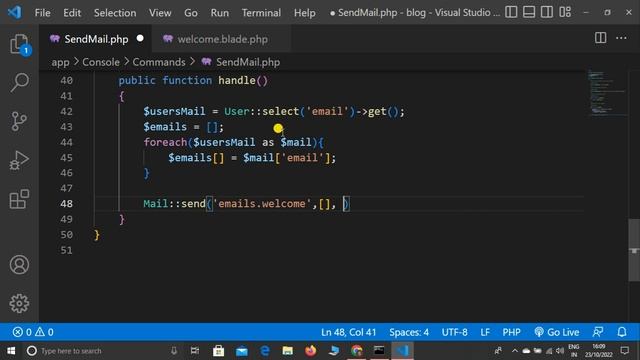
Task: Open the Explorer view in activity bar
Action: pyautogui.click(x=19, y=44)
